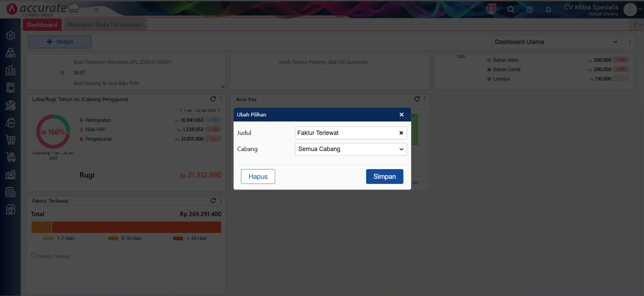
Task: Click the Rp 269.291.400 total value
Action: [x=200, y=214]
